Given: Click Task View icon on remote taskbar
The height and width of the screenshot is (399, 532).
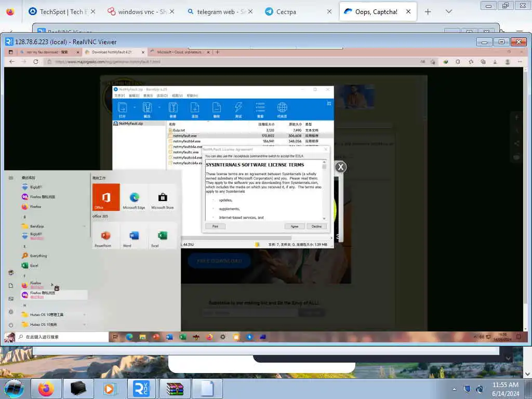Looking at the screenshot, I should point(115,337).
